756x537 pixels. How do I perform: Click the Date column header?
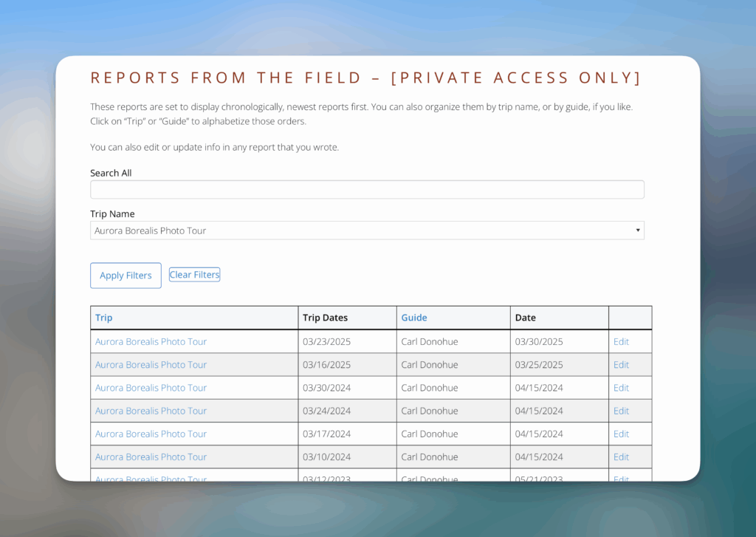click(x=526, y=317)
